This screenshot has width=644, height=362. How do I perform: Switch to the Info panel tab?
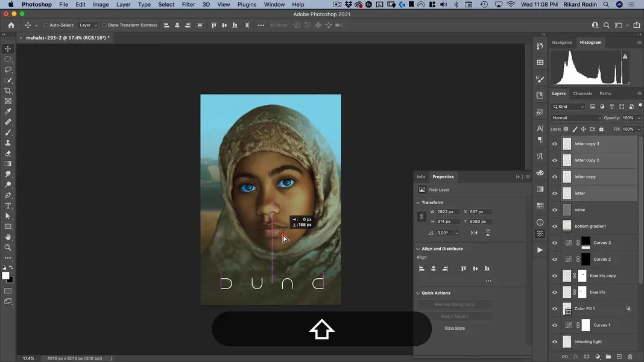tap(421, 177)
